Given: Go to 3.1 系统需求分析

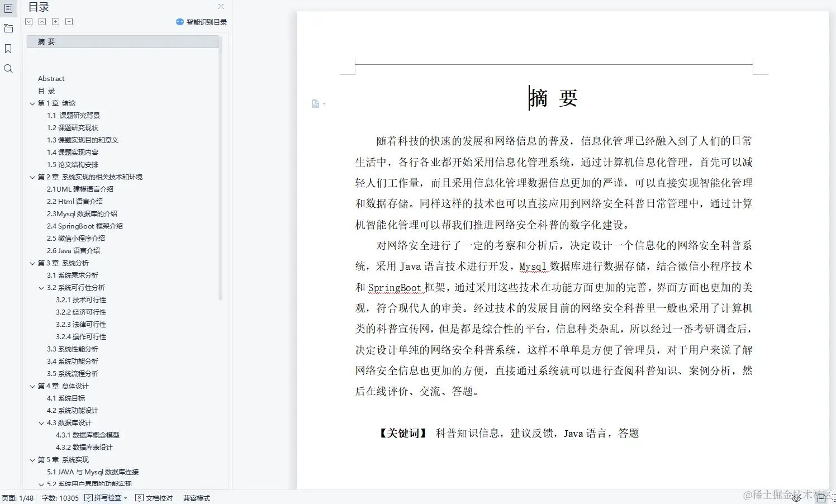Looking at the screenshot, I should click(x=73, y=275).
